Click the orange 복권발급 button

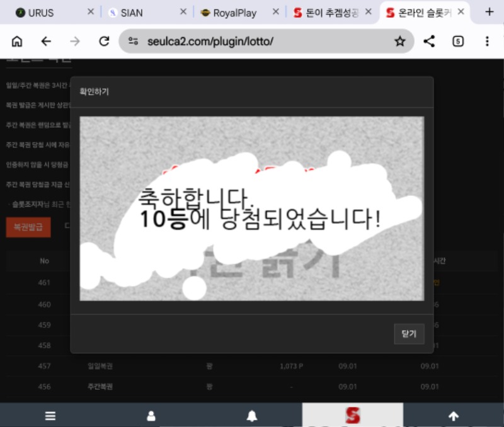(28, 227)
